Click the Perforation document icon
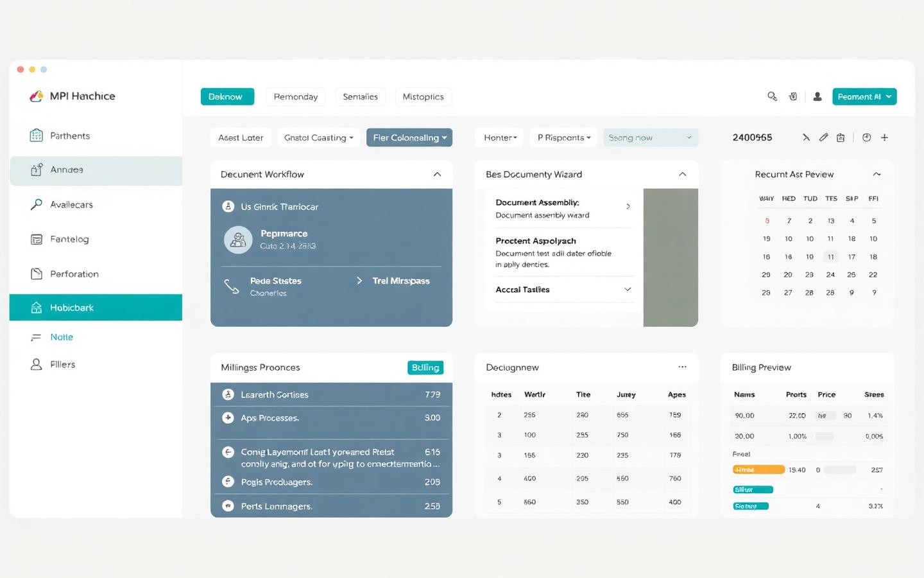Viewport: 924px width, 578px height. (36, 274)
